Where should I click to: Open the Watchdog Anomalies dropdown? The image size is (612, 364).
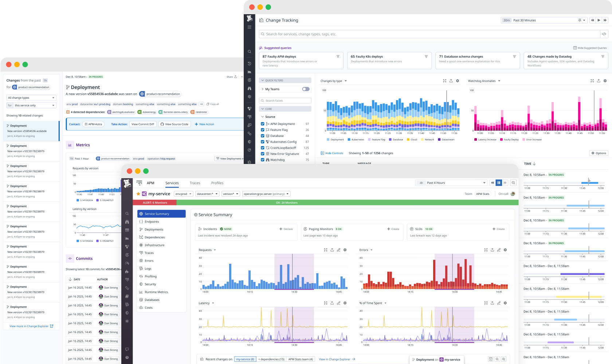(484, 81)
